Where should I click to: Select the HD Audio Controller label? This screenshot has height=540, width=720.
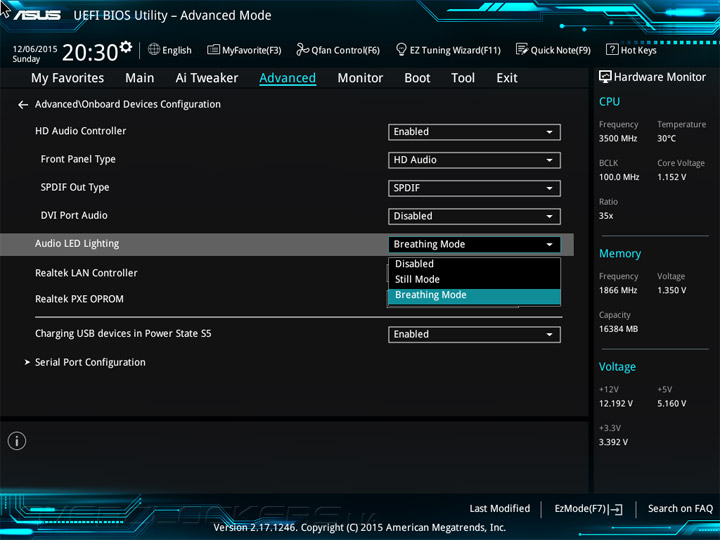pyautogui.click(x=81, y=131)
